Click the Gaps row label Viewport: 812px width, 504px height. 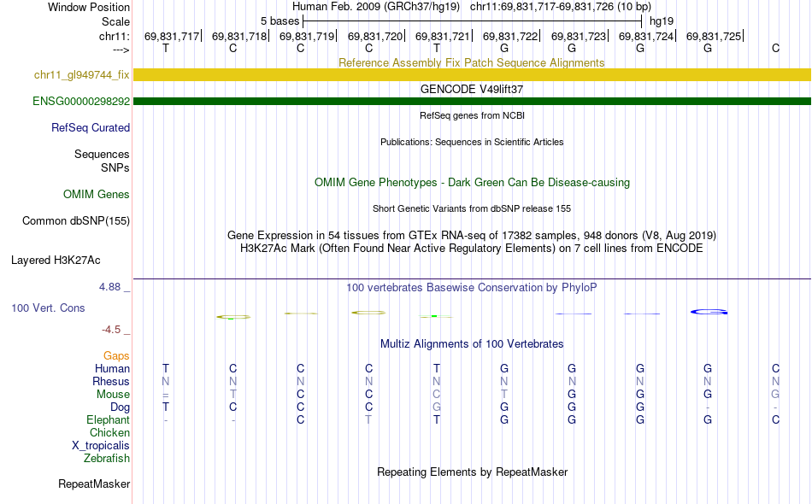(116, 356)
